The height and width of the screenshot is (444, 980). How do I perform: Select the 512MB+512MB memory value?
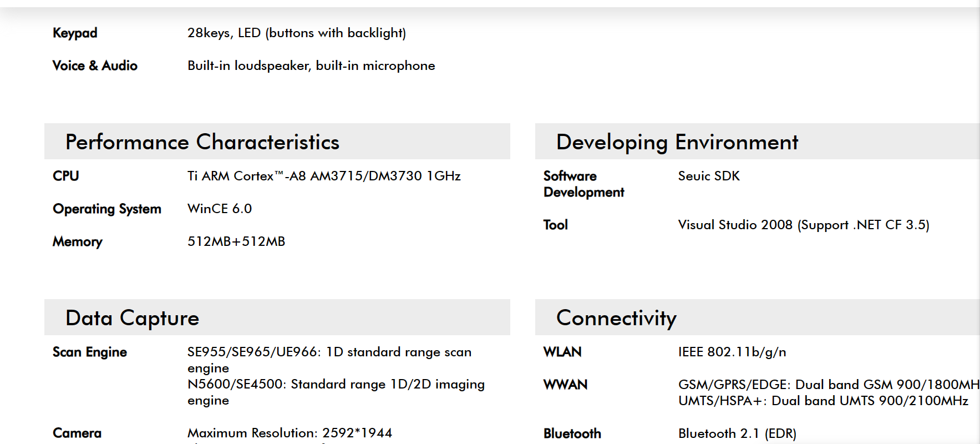click(236, 241)
